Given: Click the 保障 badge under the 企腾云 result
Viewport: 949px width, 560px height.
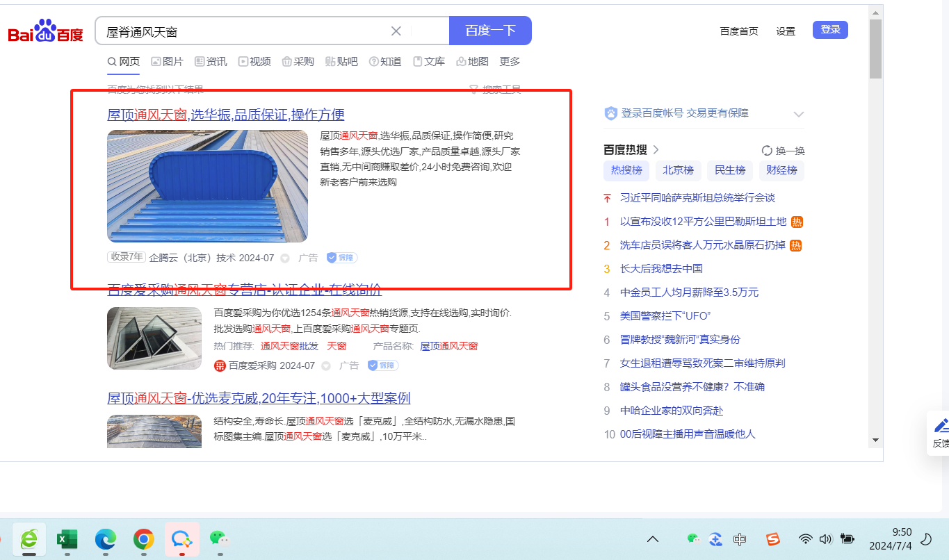Looking at the screenshot, I should (342, 258).
